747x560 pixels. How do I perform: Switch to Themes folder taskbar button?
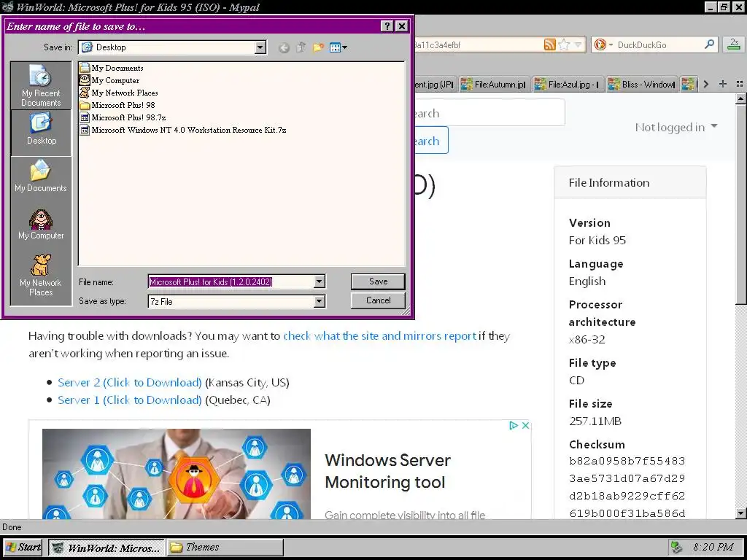(x=225, y=547)
